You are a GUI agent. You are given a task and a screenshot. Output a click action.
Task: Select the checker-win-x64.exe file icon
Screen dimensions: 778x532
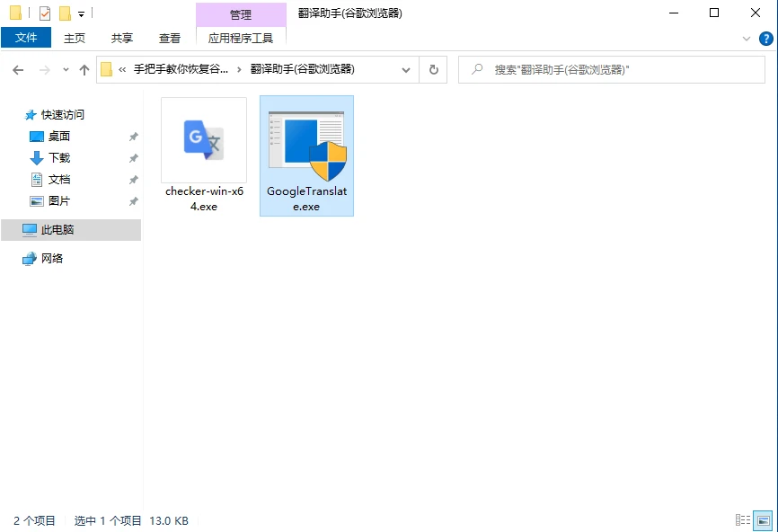tap(204, 140)
